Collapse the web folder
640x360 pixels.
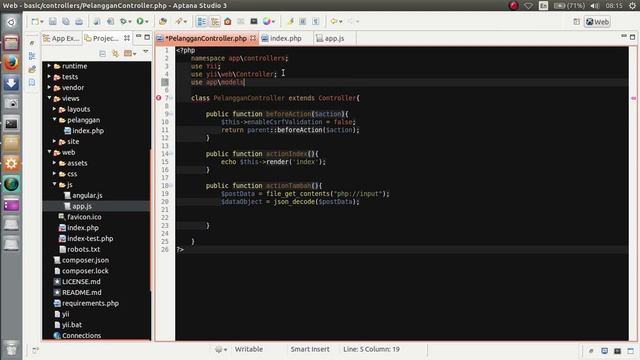[x=49, y=152]
